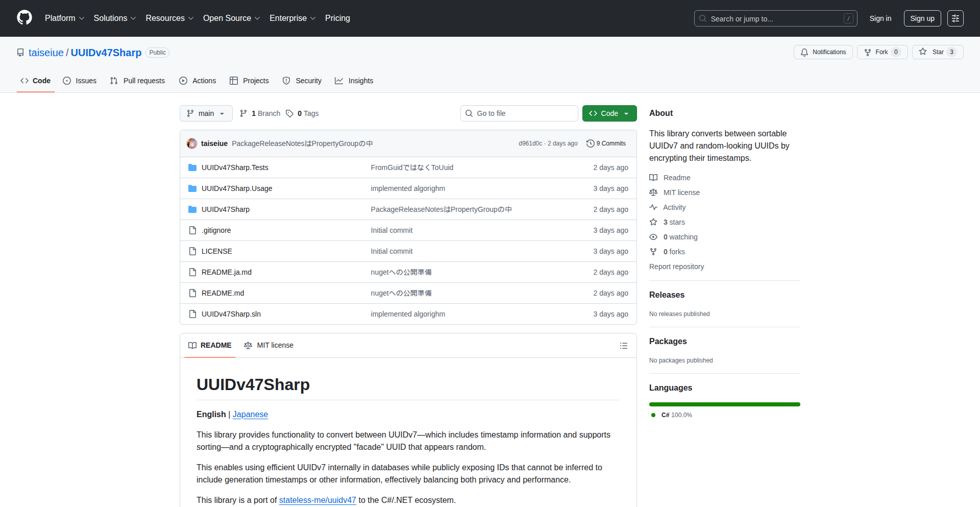This screenshot has height=507, width=980.
Task: Star the repository with the Star button
Action: point(938,52)
